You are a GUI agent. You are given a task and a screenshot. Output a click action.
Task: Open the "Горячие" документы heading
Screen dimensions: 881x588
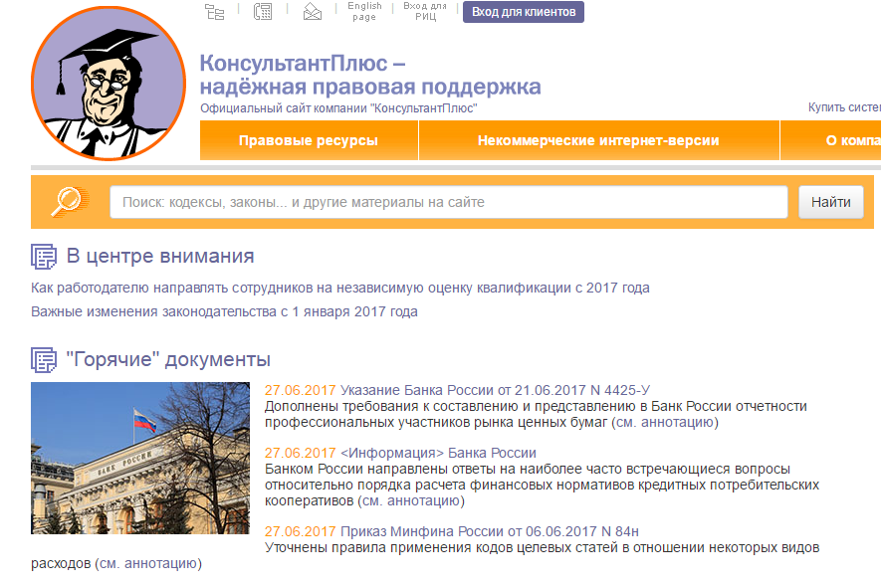coord(168,359)
